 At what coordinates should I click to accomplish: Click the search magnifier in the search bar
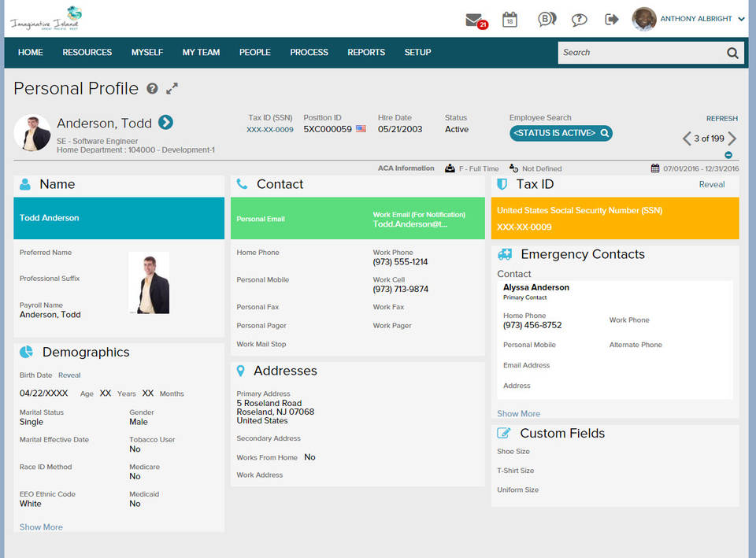tap(732, 52)
